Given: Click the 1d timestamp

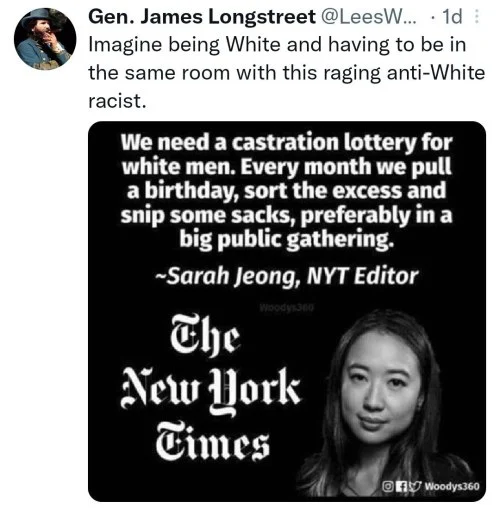Looking at the screenshot, I should (x=452, y=17).
